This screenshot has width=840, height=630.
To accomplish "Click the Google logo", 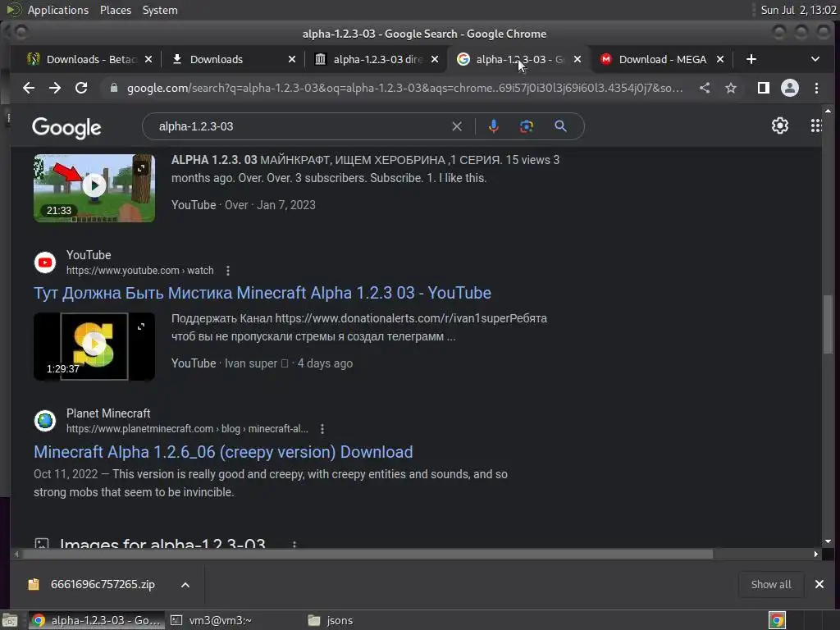I will click(x=66, y=127).
